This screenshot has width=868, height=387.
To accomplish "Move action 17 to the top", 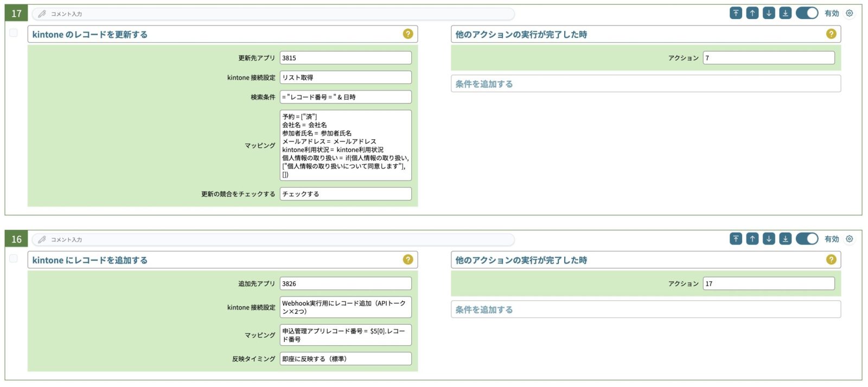I will pos(736,14).
